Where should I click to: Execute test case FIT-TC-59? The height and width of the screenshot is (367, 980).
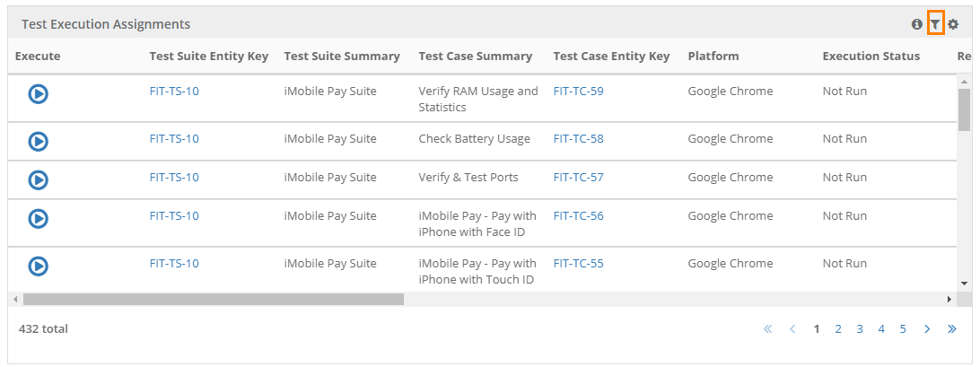coord(39,93)
